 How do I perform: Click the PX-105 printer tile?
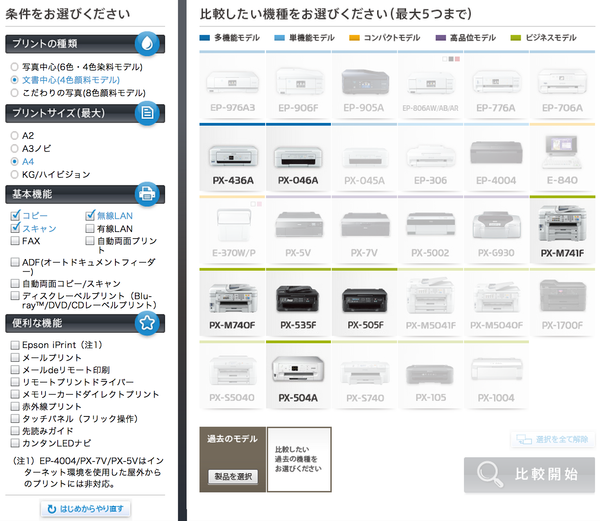coord(430,375)
